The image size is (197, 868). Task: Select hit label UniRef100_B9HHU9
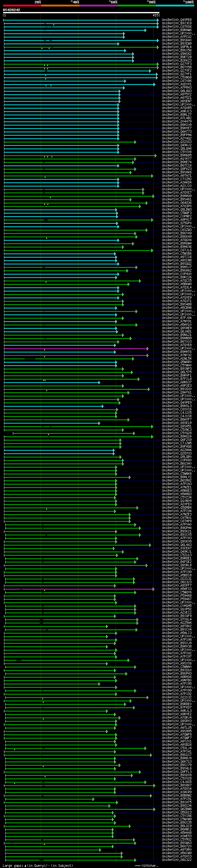(177, 196)
